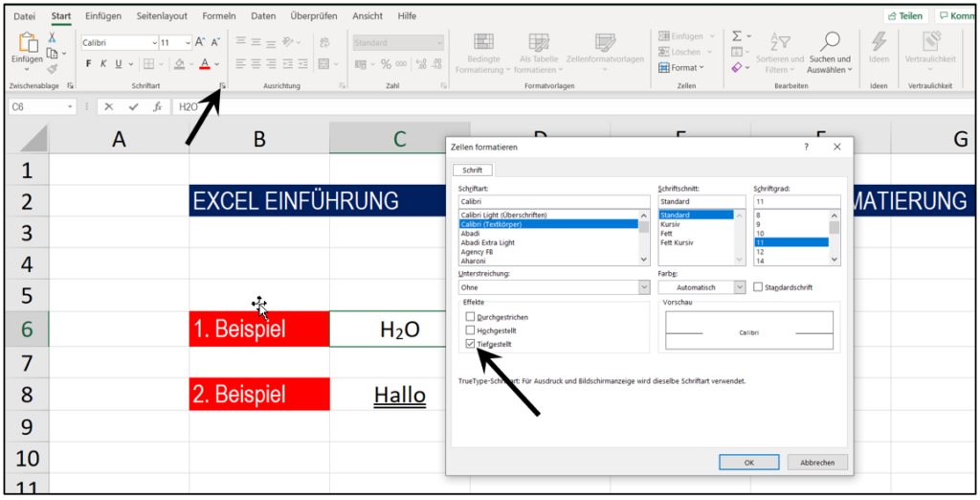The height and width of the screenshot is (500, 980).
Task: Click the top vertical align icon
Action: pyautogui.click(x=240, y=42)
